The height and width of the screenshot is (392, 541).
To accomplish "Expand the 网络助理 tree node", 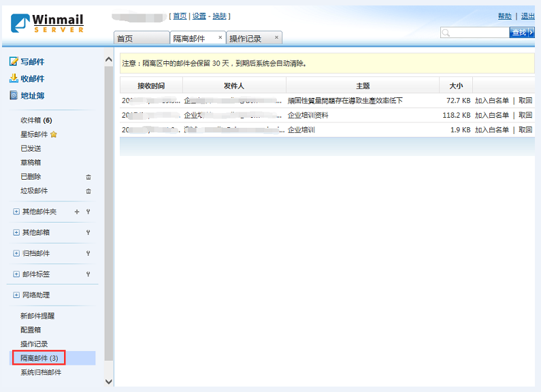I will [16, 295].
